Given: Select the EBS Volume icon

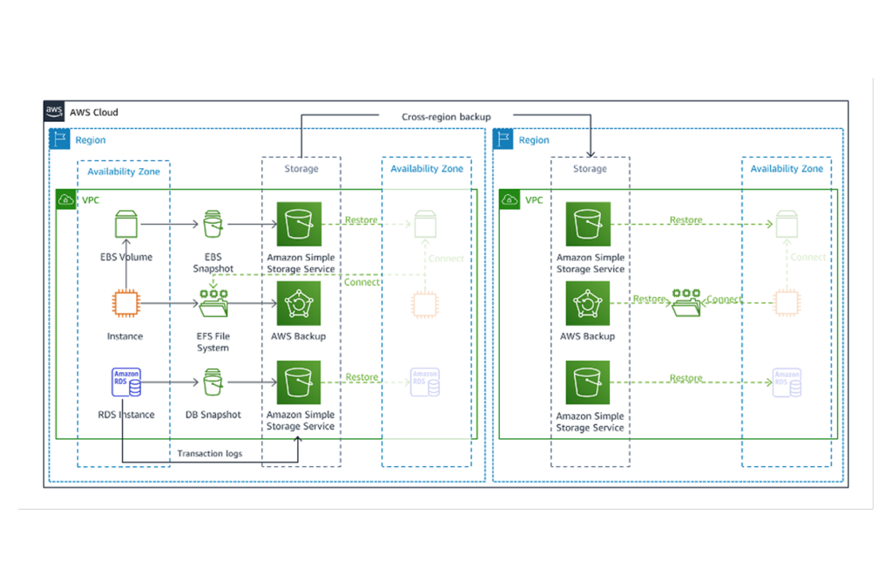Looking at the screenshot, I should [x=127, y=225].
